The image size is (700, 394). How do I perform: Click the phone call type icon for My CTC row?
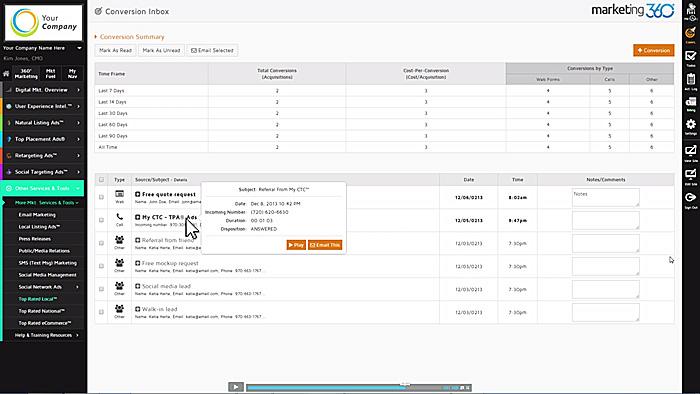click(119, 217)
